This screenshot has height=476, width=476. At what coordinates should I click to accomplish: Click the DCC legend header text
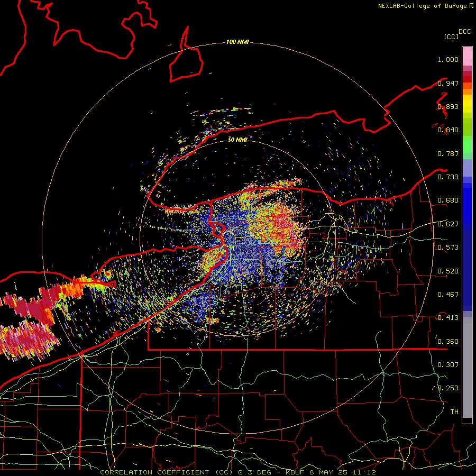tap(465, 32)
